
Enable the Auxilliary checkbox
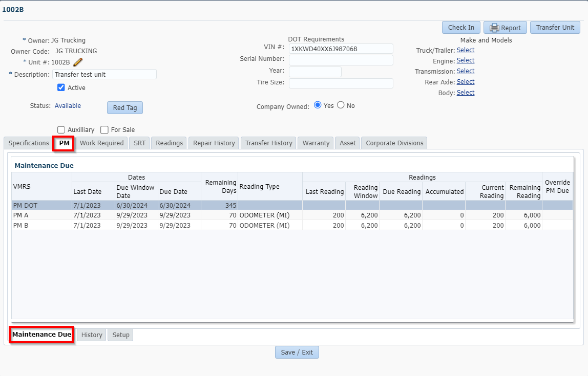(x=61, y=130)
